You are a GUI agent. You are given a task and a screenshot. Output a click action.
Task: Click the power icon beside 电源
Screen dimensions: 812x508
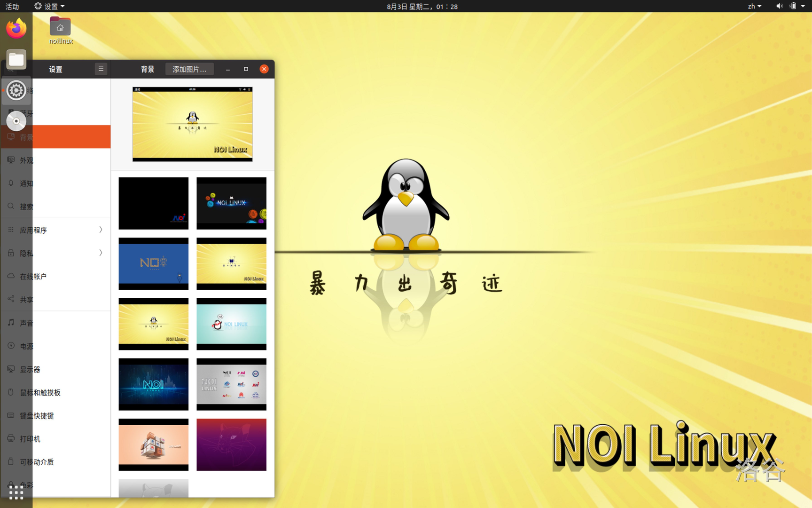pos(11,345)
